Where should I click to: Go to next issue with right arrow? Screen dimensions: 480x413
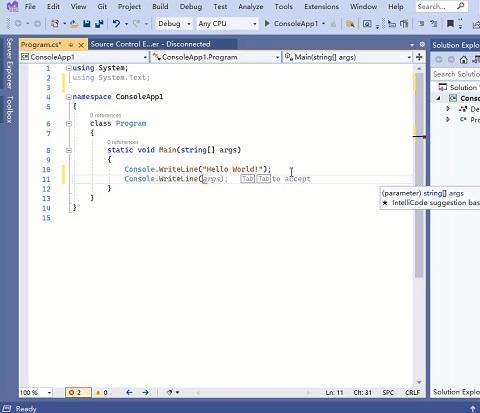[x=145, y=392]
